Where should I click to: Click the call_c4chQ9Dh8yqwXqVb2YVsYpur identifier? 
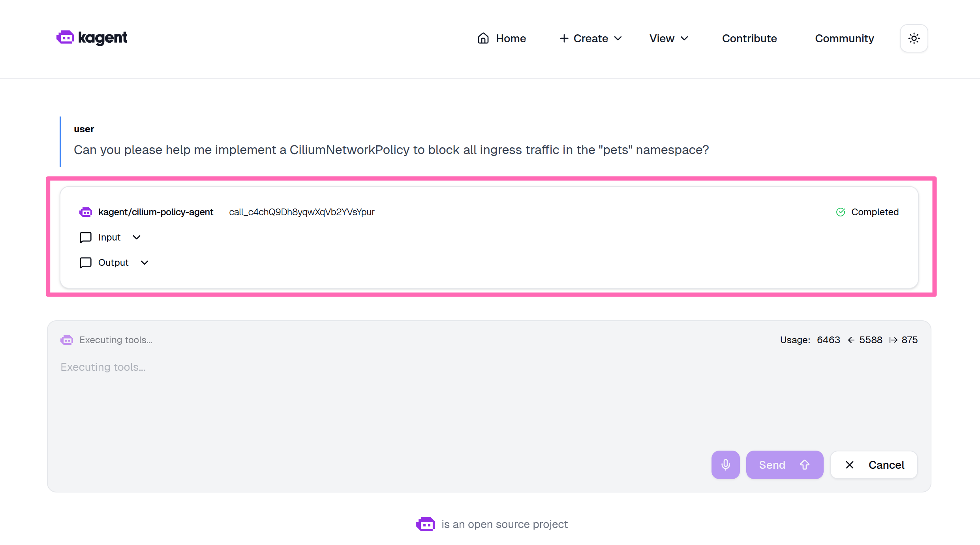coord(302,212)
